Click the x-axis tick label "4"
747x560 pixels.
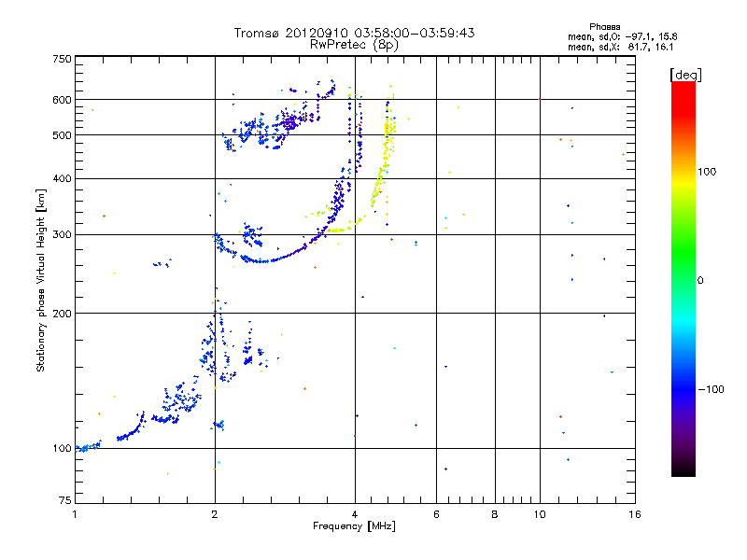pos(355,514)
